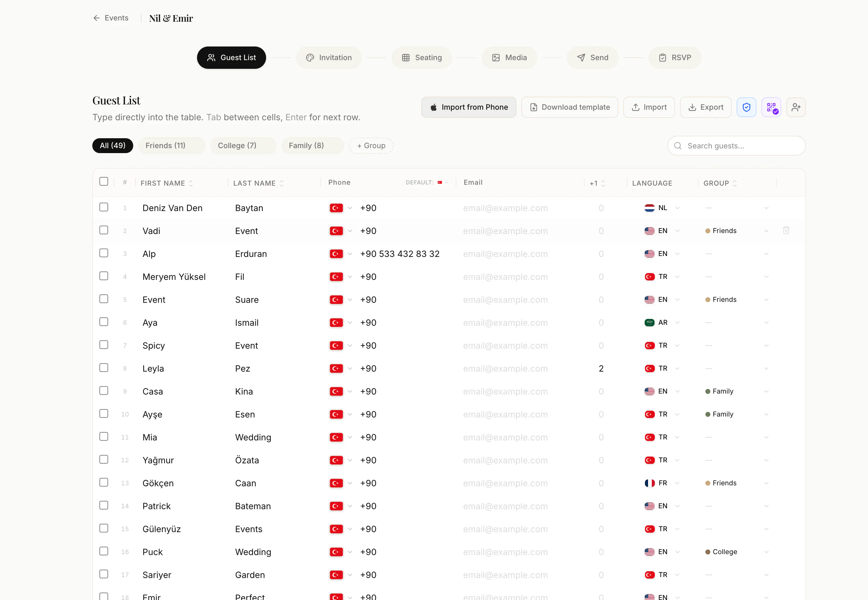This screenshot has height=600, width=868.
Task: Click the Import button
Action: point(649,107)
